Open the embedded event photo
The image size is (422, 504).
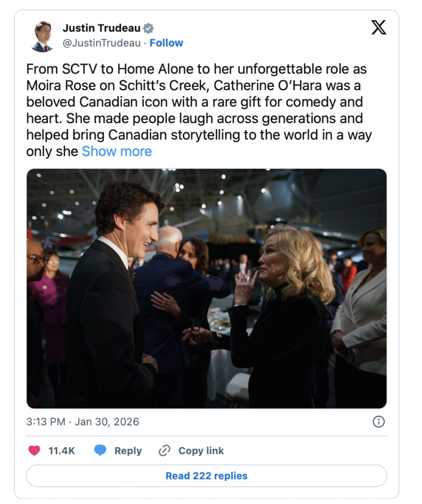(206, 288)
